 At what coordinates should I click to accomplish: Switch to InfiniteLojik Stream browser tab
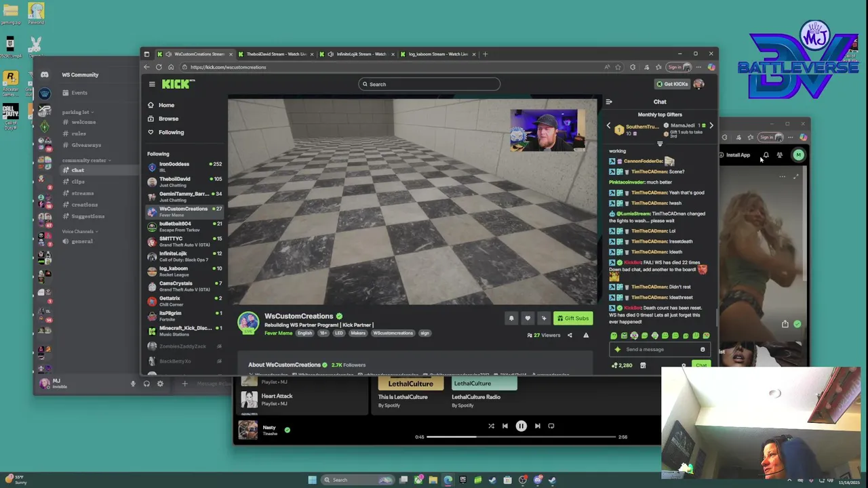pyautogui.click(x=357, y=54)
